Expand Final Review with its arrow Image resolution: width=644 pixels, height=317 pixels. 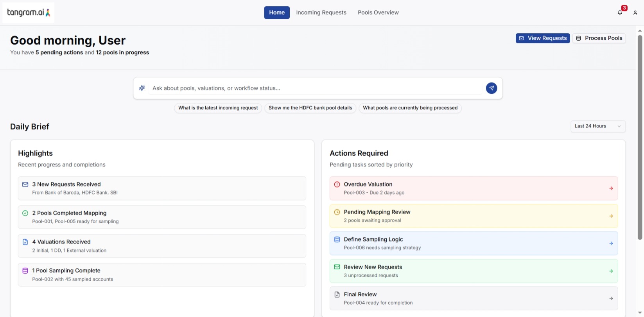point(611,299)
